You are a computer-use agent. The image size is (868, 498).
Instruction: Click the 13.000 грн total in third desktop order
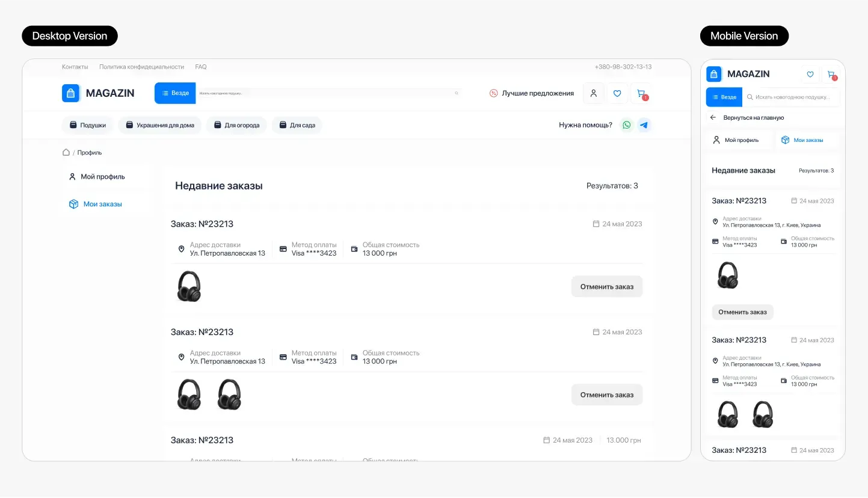point(624,440)
